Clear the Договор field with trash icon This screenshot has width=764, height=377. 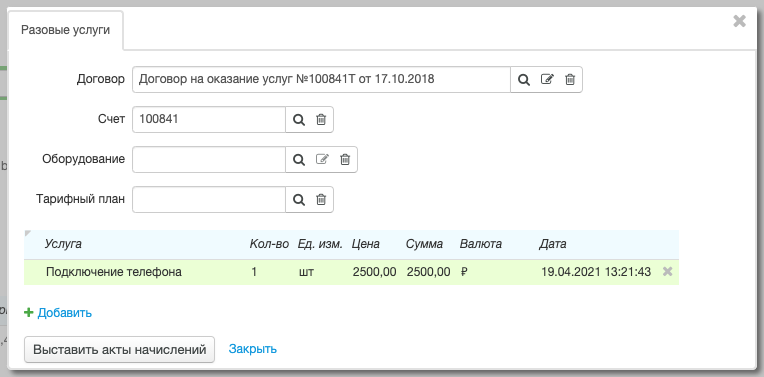[570, 79]
